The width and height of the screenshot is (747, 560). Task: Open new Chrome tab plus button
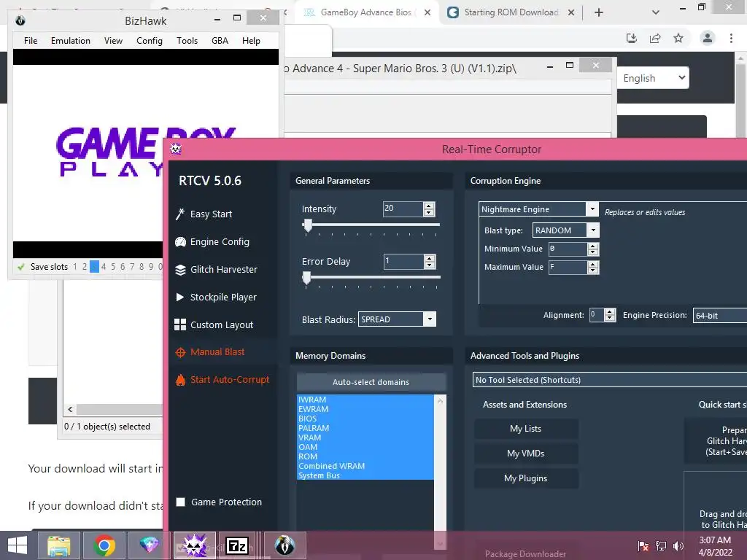coord(599,12)
